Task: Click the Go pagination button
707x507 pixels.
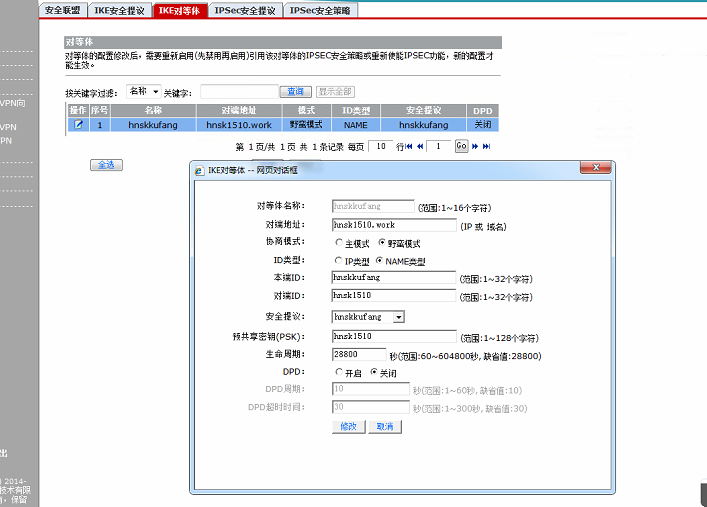Action: pyautogui.click(x=461, y=146)
